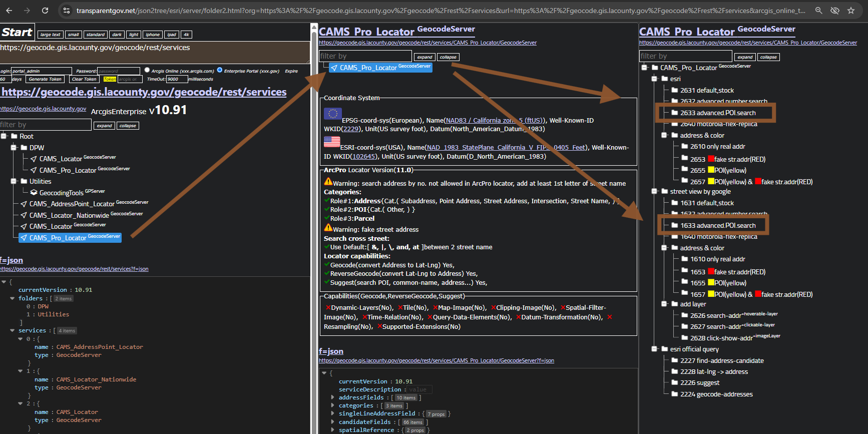Reload the page with browser refresh icon

pos(45,11)
